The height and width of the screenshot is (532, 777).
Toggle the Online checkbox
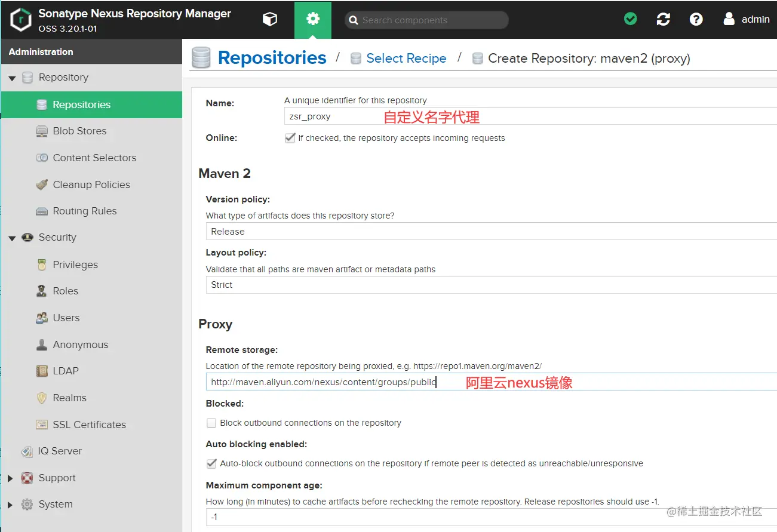(290, 138)
